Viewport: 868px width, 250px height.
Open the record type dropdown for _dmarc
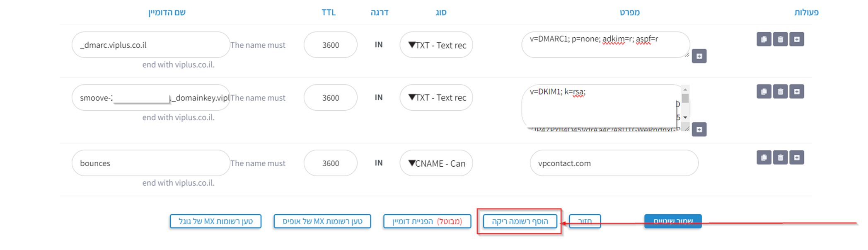click(435, 45)
